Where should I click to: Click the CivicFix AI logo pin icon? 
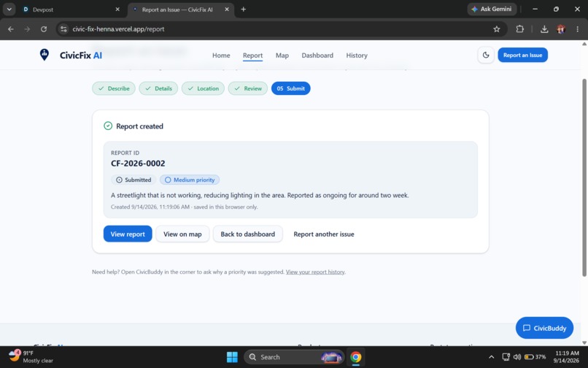pos(45,55)
